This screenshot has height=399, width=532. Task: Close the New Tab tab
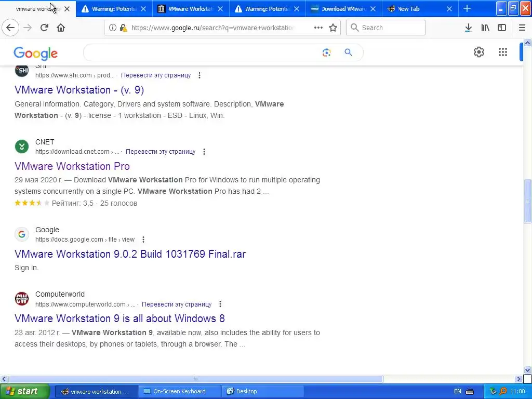coord(449,9)
